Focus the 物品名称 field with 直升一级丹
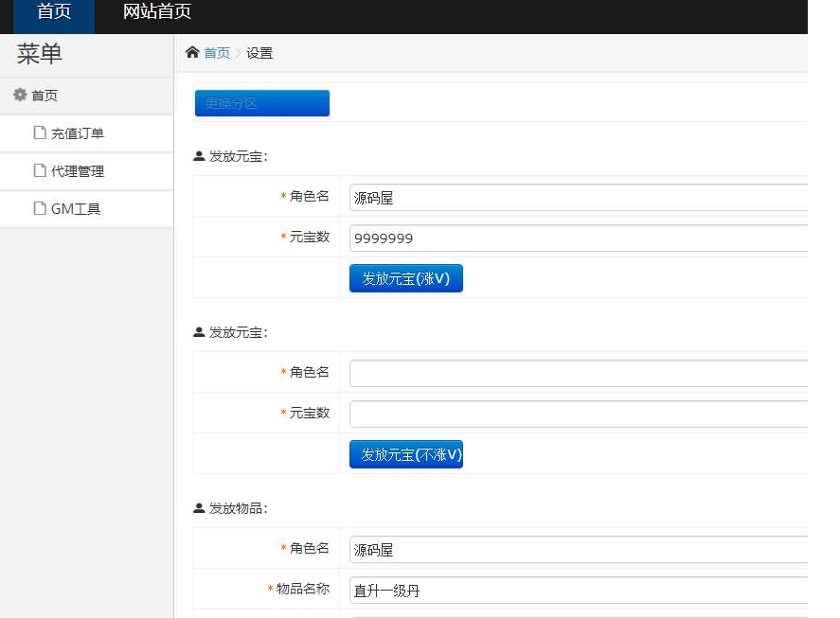 (578, 591)
